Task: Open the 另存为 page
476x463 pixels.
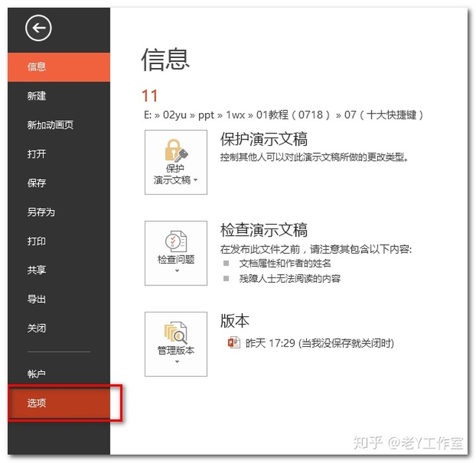Action: [59, 212]
